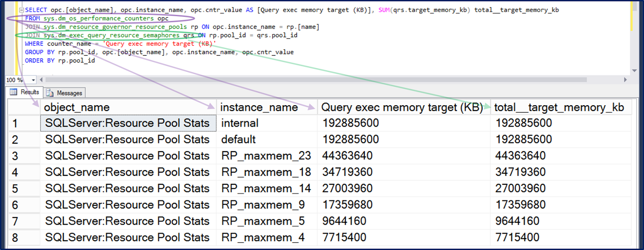644x250 pixels.
Task: Select Query exec memory target (KB) header
Action: 404,107
